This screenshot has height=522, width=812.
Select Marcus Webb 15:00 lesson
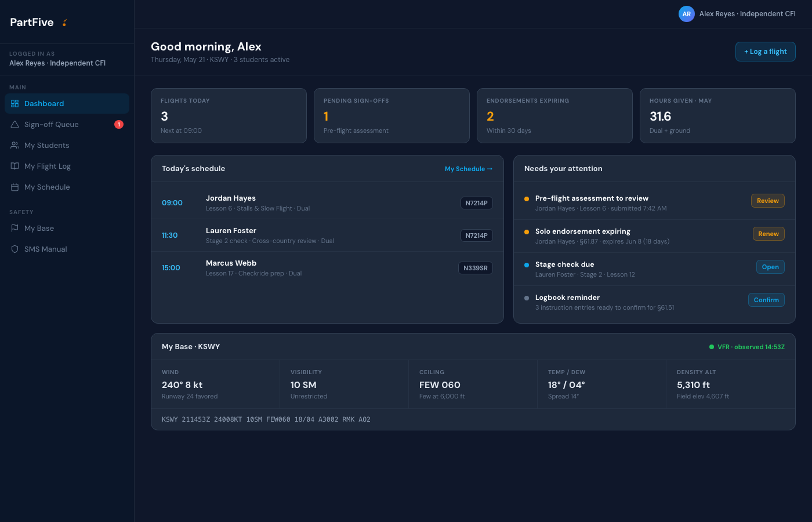[327, 268]
